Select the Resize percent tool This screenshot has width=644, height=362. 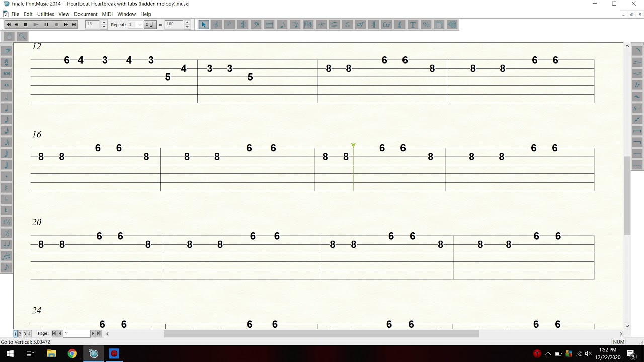(426, 24)
